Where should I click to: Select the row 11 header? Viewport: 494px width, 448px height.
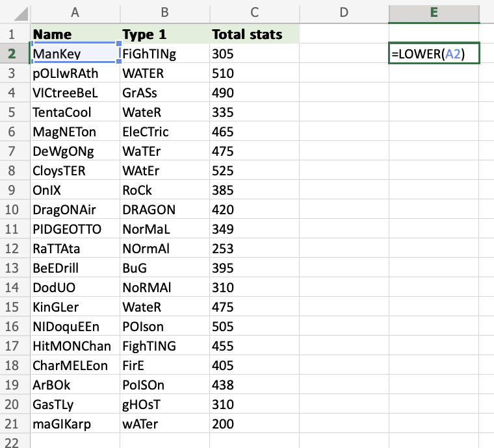pyautogui.click(x=14, y=229)
